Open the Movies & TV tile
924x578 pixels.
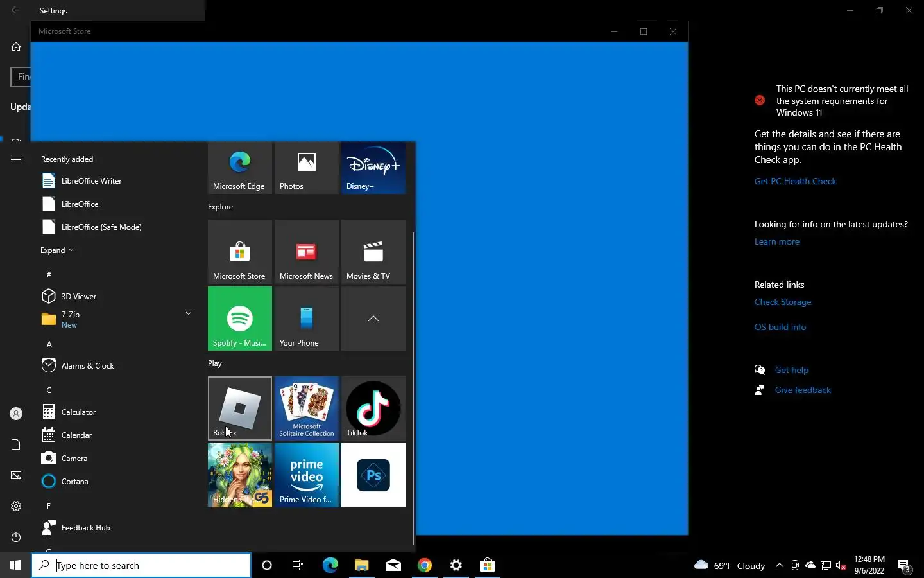(x=373, y=252)
